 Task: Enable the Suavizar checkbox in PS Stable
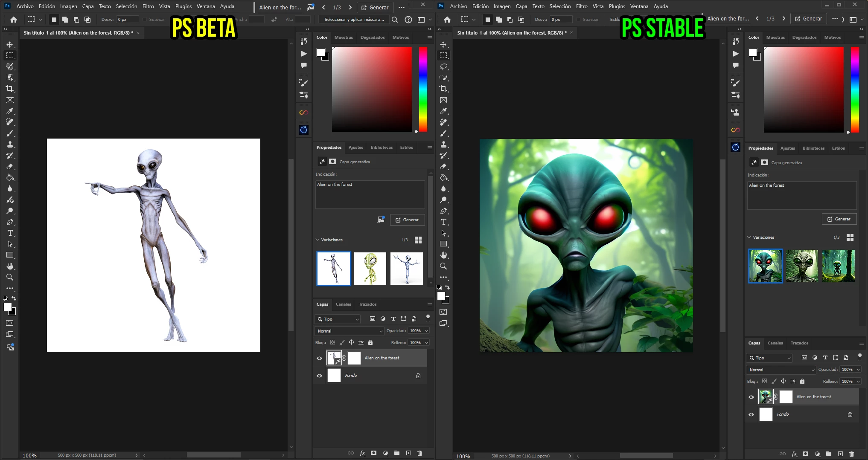click(578, 20)
